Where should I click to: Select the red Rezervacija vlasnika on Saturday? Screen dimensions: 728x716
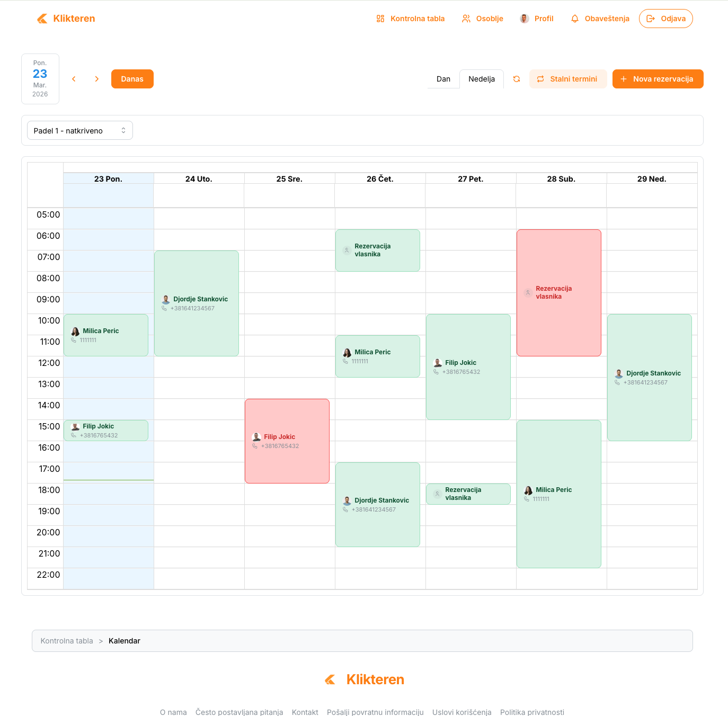coord(558,292)
